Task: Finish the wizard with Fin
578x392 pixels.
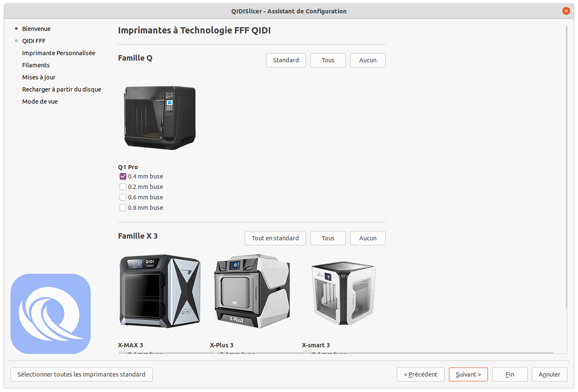Action: pos(510,374)
